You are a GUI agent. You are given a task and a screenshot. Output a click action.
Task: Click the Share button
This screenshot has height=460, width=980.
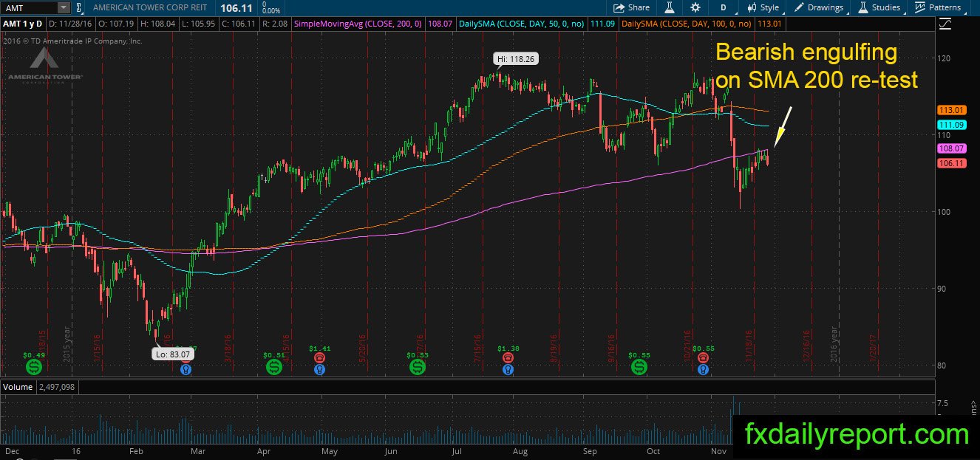coord(632,7)
